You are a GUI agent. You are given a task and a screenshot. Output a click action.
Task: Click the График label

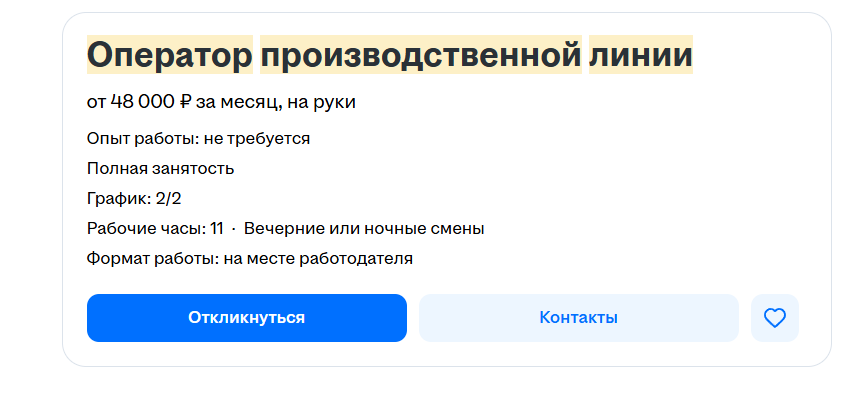(x=119, y=199)
